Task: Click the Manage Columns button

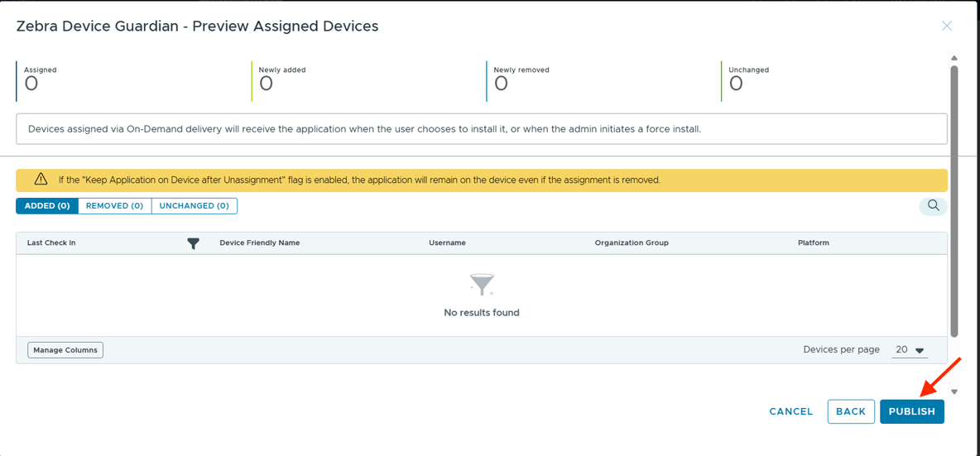Action: pyautogui.click(x=65, y=350)
